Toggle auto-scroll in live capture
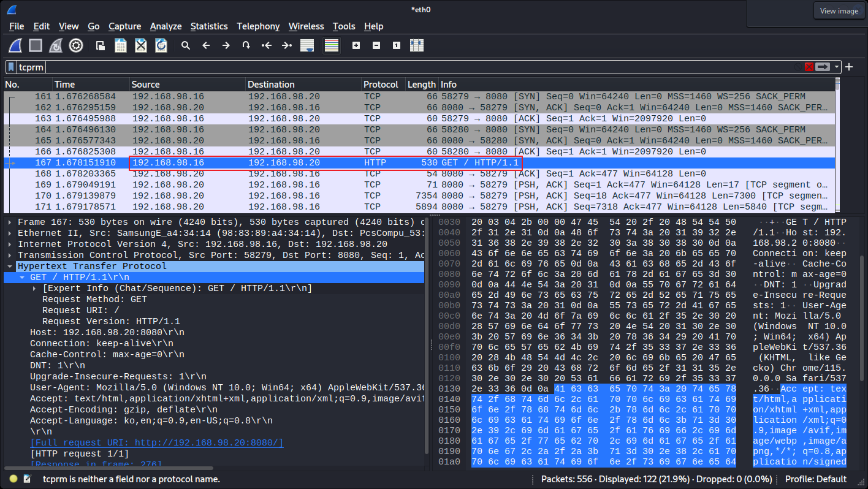 [308, 45]
